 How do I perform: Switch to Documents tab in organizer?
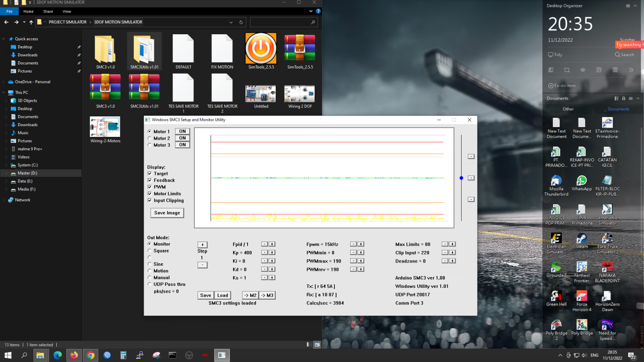point(618,109)
